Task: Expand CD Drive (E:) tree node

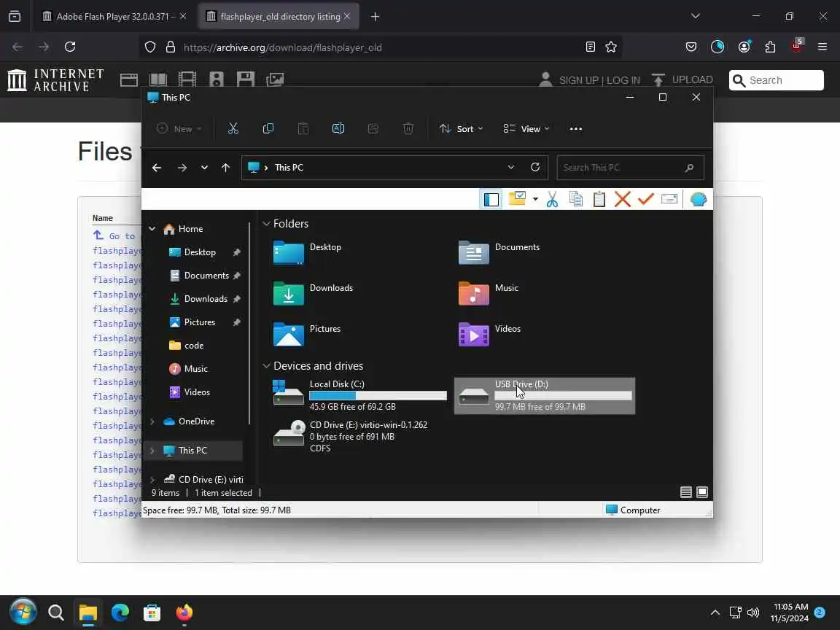Action: 152,480
